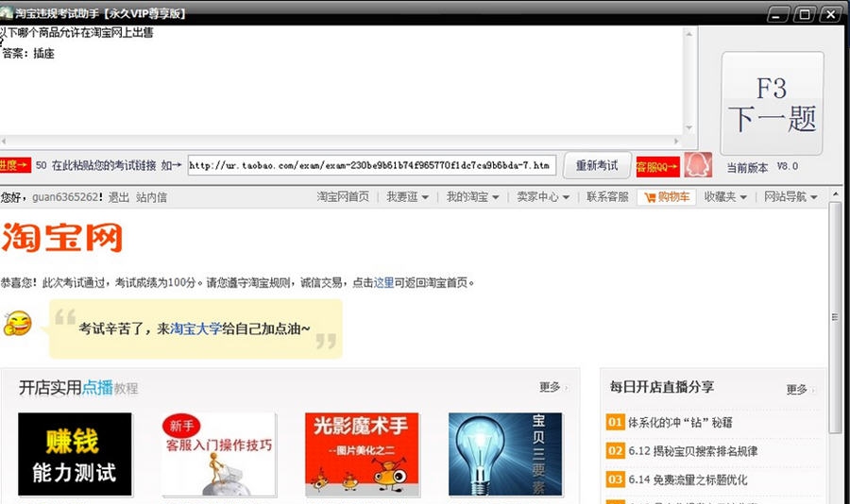
Task: Open the 新手客服入门操作技巧 thumbnail
Action: pos(218,454)
